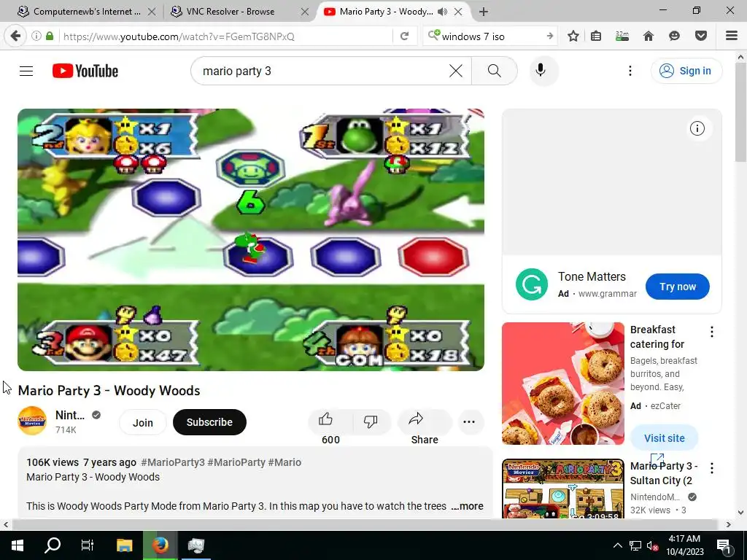This screenshot has height=560, width=747.
Task: Reload the current page
Action: click(404, 36)
